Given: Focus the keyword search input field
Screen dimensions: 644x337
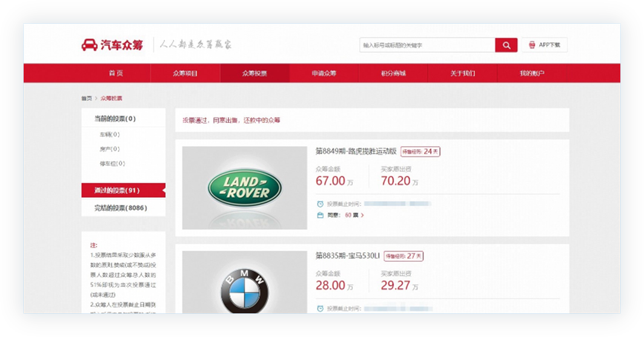Looking at the screenshot, I should (427, 45).
